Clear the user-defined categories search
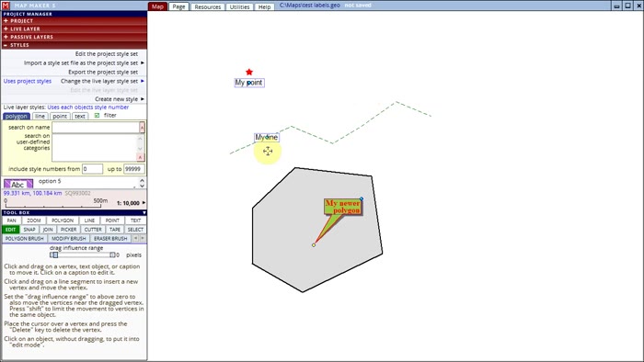Screen dimensions: 644x362 (140, 157)
